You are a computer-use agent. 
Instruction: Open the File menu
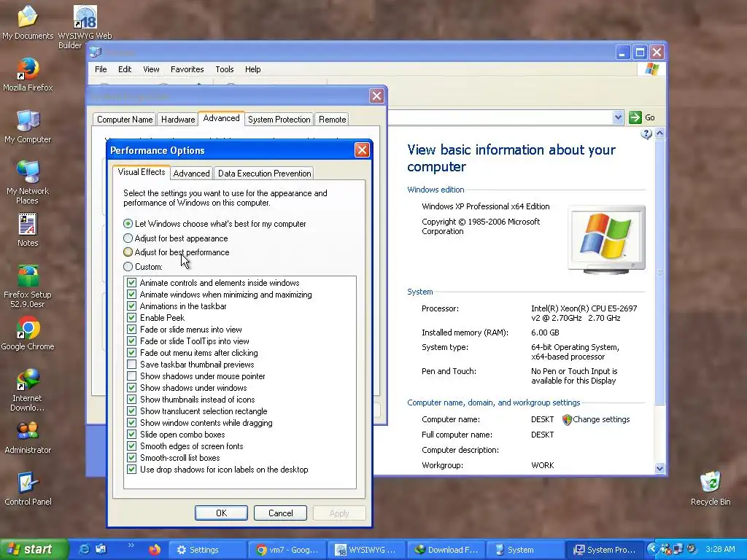coord(101,69)
